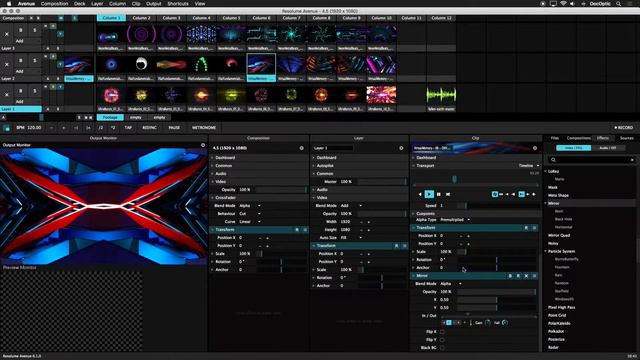Switch to the Files tab
The width and height of the screenshot is (640, 360).
point(555,138)
